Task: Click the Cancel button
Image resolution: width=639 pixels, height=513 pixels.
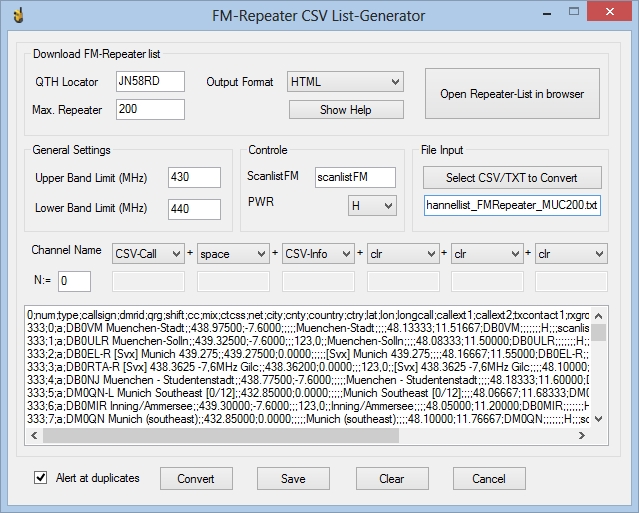Action: click(x=489, y=478)
